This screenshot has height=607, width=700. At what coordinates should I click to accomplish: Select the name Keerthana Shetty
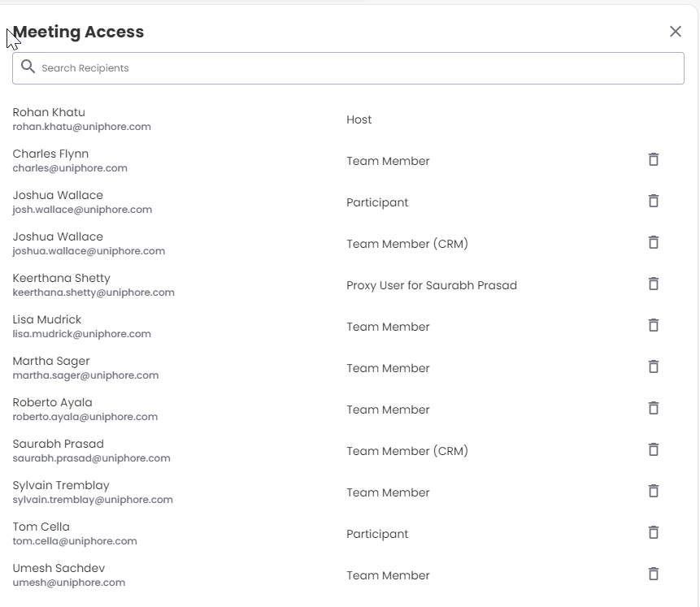coord(61,278)
